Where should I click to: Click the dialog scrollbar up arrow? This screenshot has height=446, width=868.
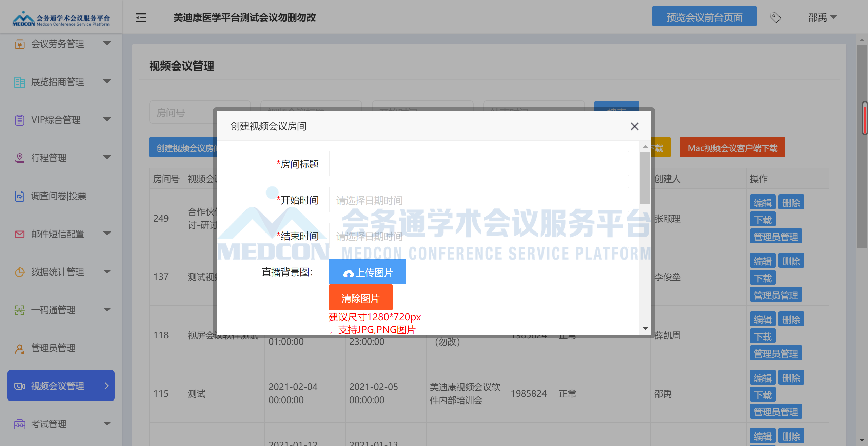[x=645, y=147]
